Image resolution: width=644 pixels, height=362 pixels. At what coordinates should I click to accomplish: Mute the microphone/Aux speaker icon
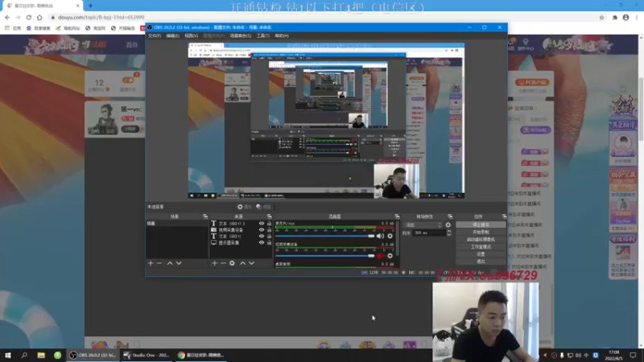[x=380, y=236]
